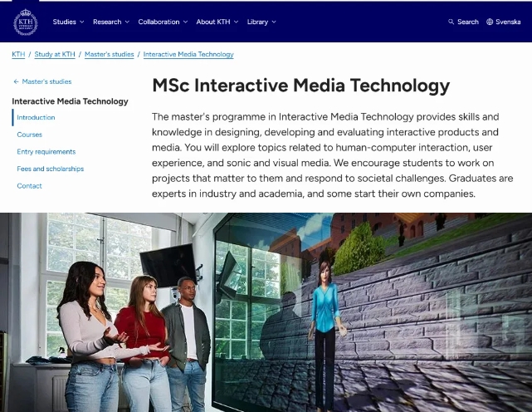Open Interactive Media Technology breadcrumb
Viewport: 532px width, 412px height.
tap(188, 54)
